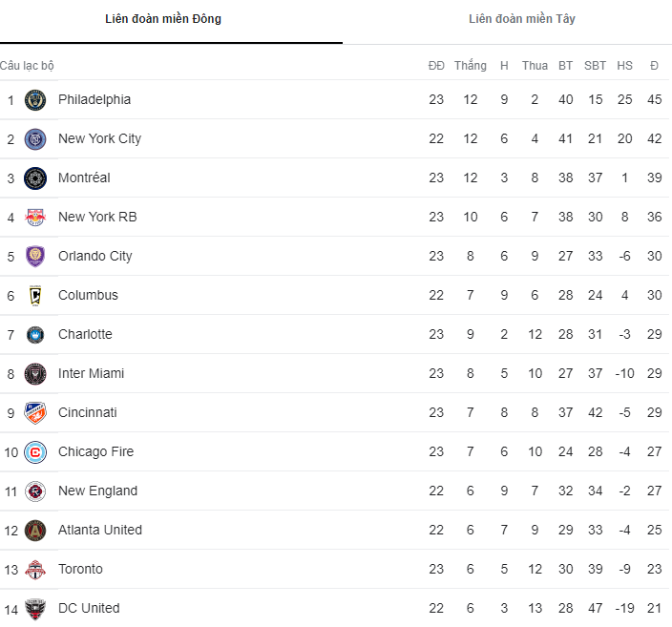The height and width of the screenshot is (627, 672).
Task: Click the Philadelphia Union club crest
Action: (x=35, y=100)
